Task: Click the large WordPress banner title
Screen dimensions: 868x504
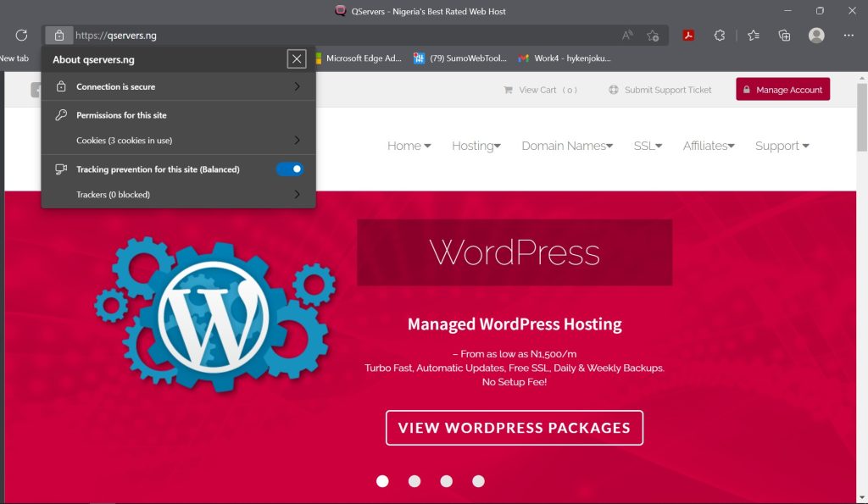Action: click(x=515, y=252)
